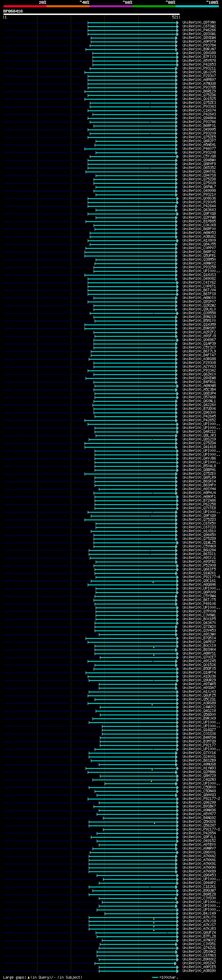This screenshot has width=222, height=980.
Task: Select the UniRef100_Q4RZ12 entry
Action: tap(199, 431)
